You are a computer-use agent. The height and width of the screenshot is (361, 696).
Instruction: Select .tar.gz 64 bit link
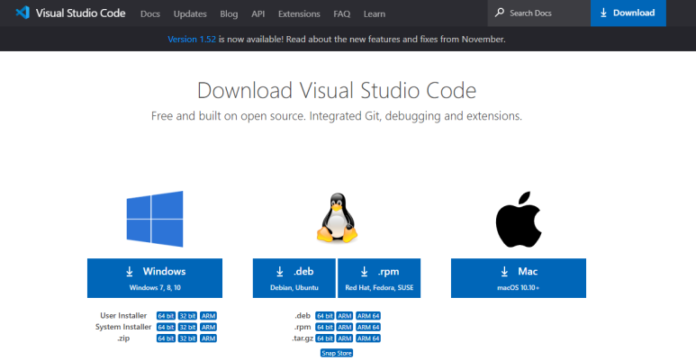coord(325,338)
